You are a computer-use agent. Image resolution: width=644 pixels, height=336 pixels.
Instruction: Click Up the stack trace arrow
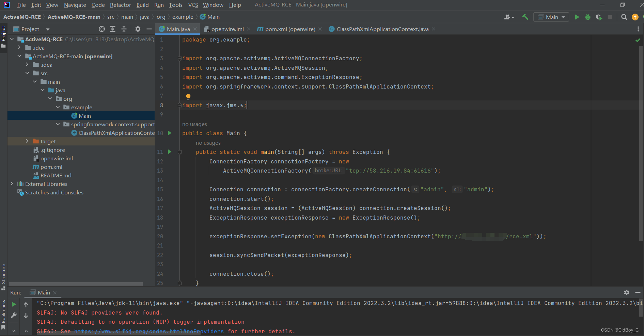coord(26,304)
